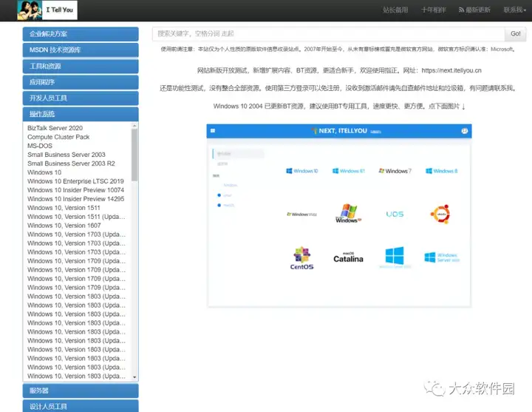Screen dimensions: 532x412
Task: Click the Go! search button
Action: click(x=516, y=33)
